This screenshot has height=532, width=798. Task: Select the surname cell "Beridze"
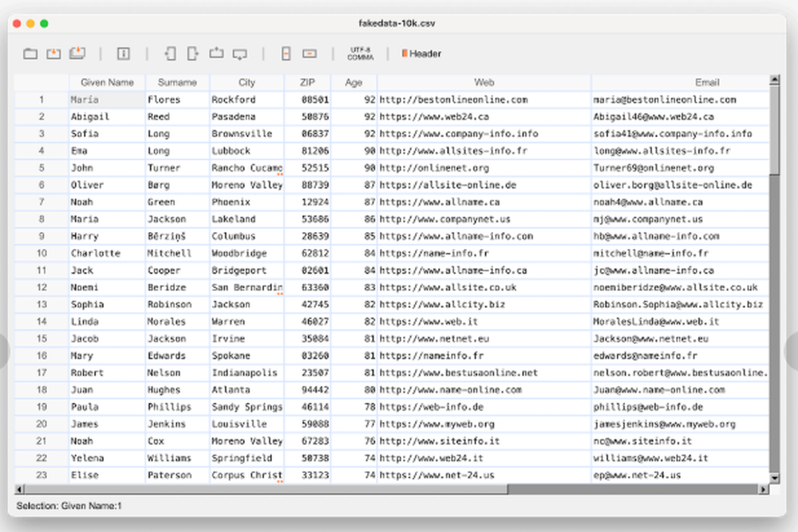[x=177, y=287]
